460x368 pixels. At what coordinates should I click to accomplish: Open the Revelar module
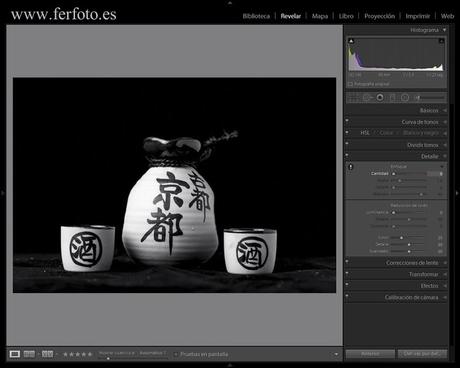[291, 16]
